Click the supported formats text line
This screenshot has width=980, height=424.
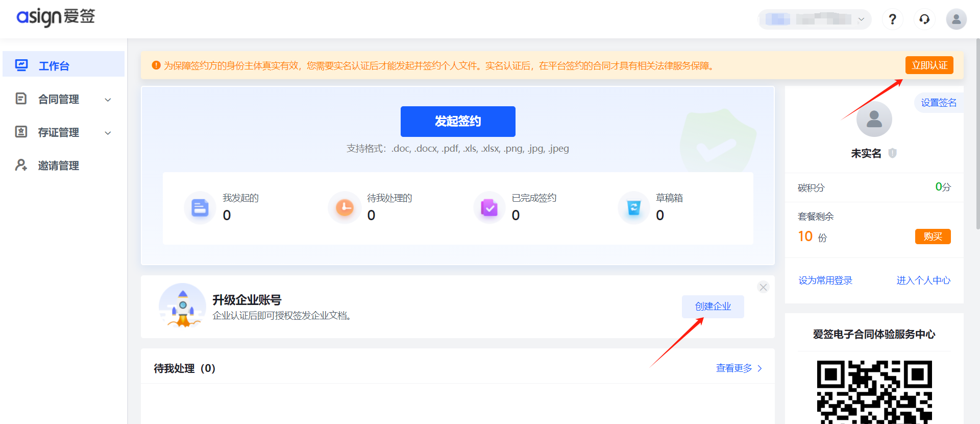pos(458,149)
